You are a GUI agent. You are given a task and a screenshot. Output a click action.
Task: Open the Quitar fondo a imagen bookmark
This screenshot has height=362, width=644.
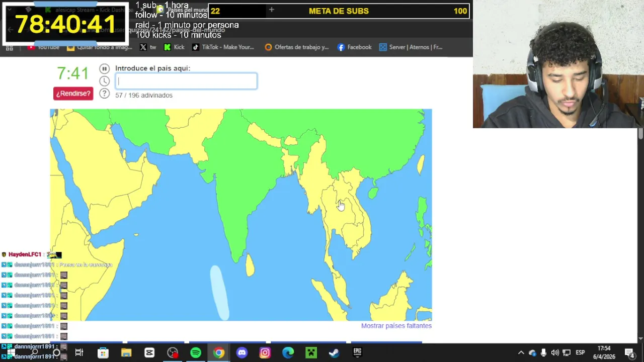tap(100, 47)
